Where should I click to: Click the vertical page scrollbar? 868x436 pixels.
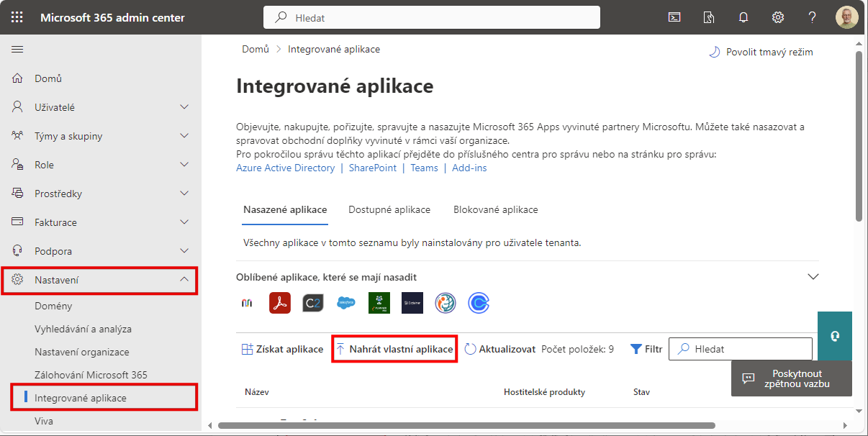[859, 137]
